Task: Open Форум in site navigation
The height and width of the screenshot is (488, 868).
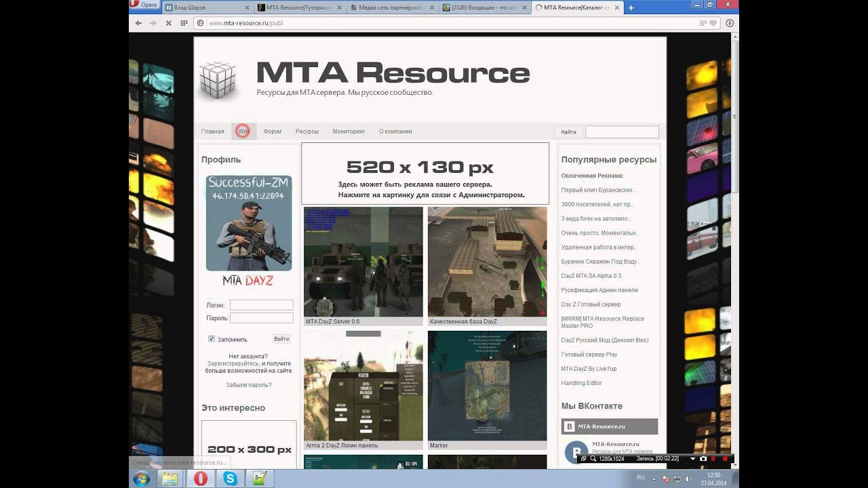Action: (x=272, y=131)
